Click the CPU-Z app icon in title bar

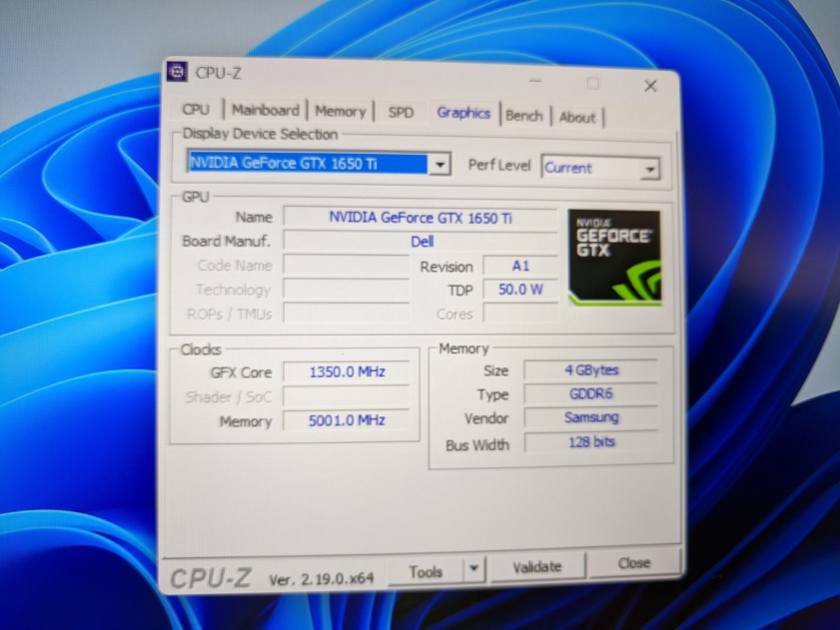[x=177, y=72]
